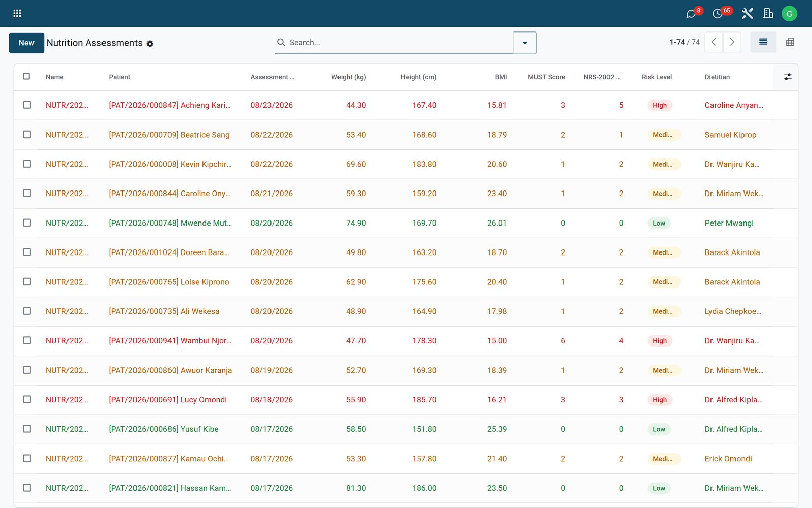Viewport: 812px width, 508px height.
Task: Open conversations with 8 unread messages
Action: 691,14
